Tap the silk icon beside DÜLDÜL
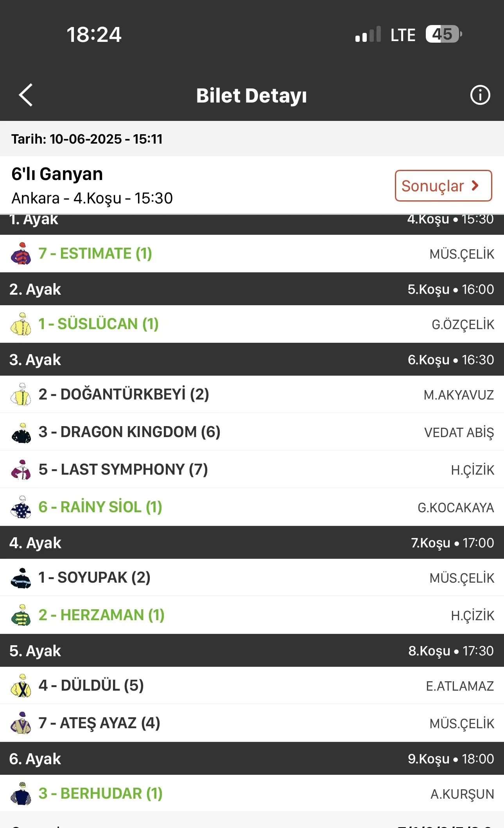The image size is (504, 828). 21,686
